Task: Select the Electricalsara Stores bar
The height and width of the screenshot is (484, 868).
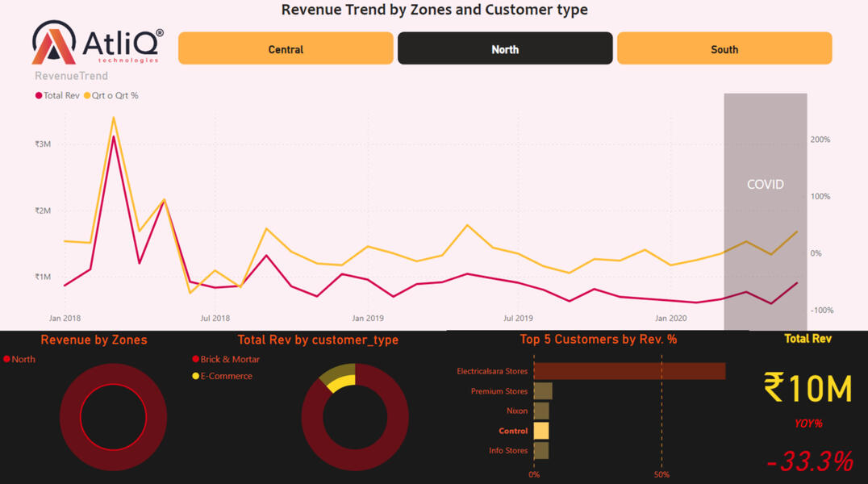Action: tap(629, 371)
